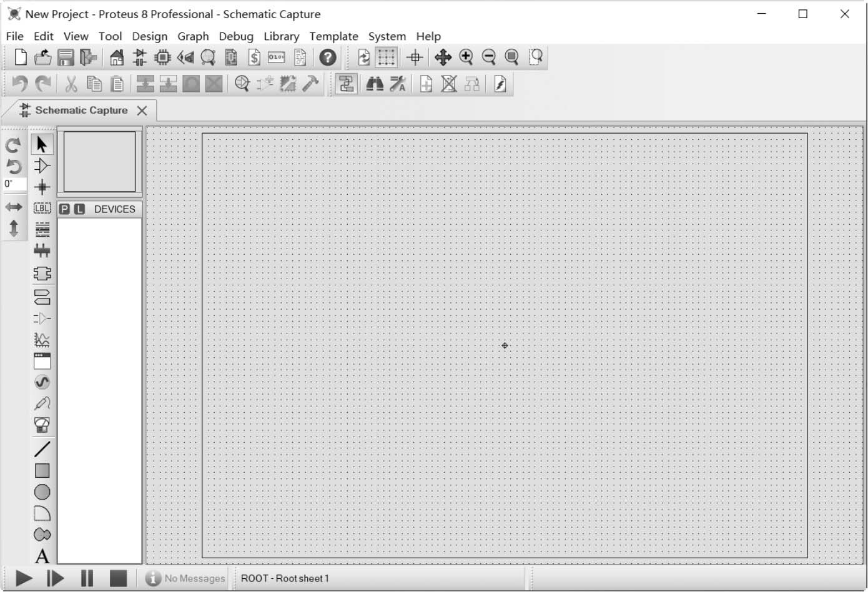868x592 pixels.
Task: Select the 2D graphics line tool
Action: [42, 449]
